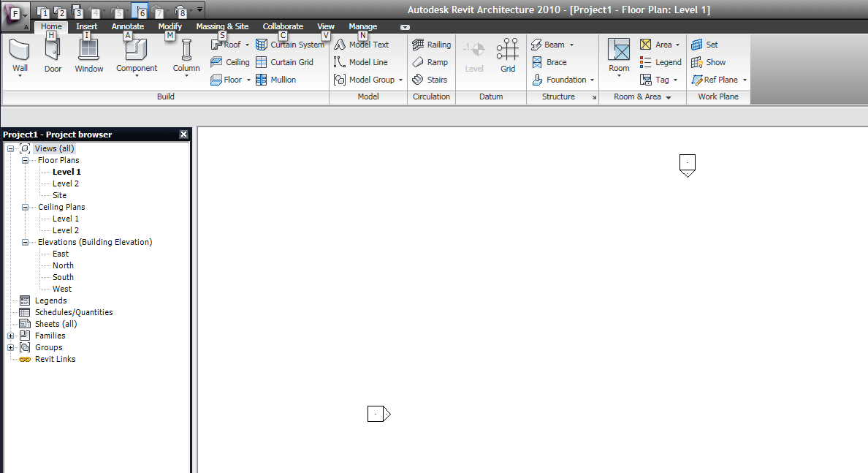The height and width of the screenshot is (473, 868).
Task: Switch to the Home tab
Action: [x=51, y=26]
